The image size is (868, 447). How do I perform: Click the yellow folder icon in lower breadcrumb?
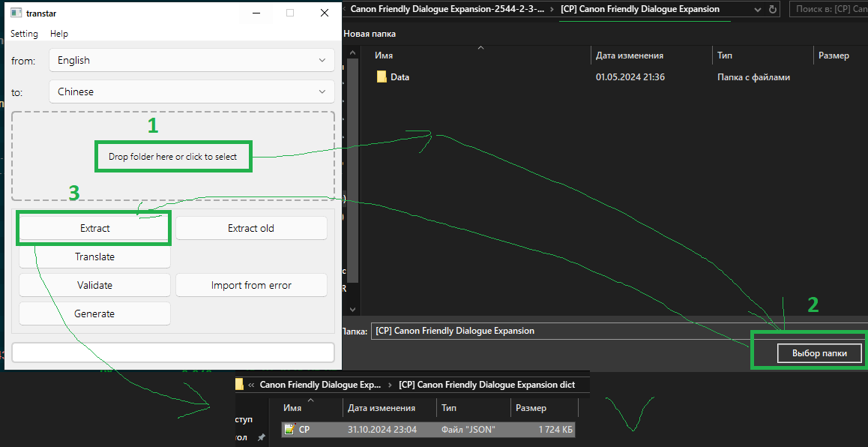coord(239,384)
